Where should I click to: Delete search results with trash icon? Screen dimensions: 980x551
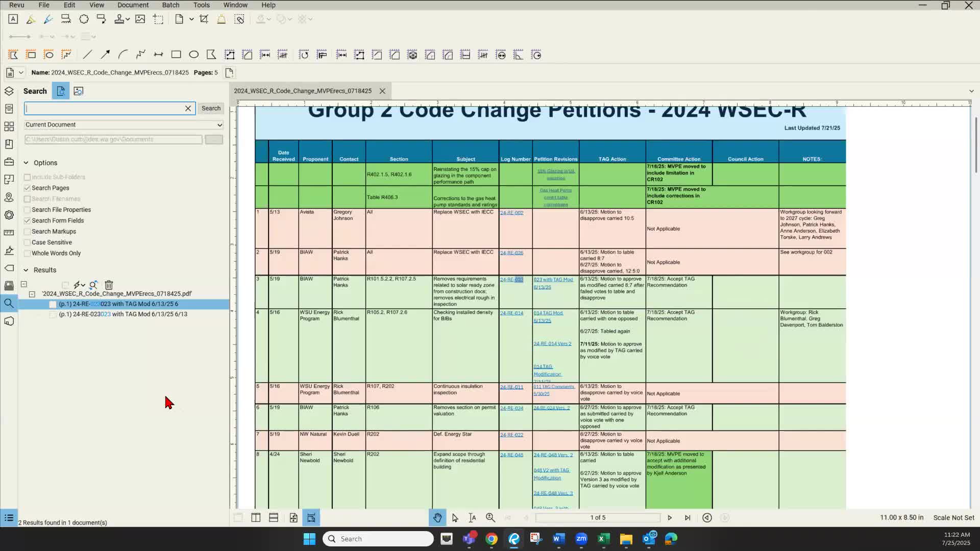pyautogui.click(x=109, y=285)
